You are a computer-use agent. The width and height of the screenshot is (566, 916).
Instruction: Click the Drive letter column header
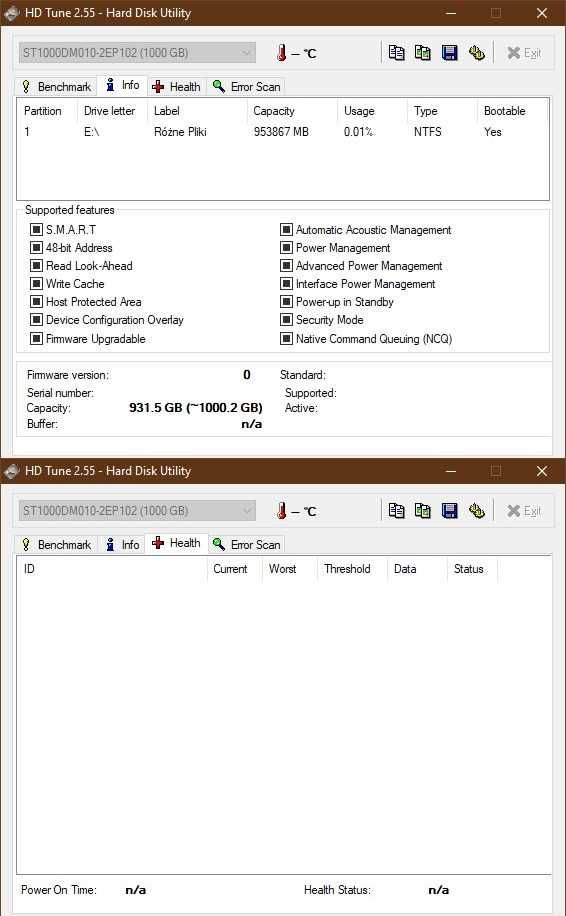coord(112,111)
